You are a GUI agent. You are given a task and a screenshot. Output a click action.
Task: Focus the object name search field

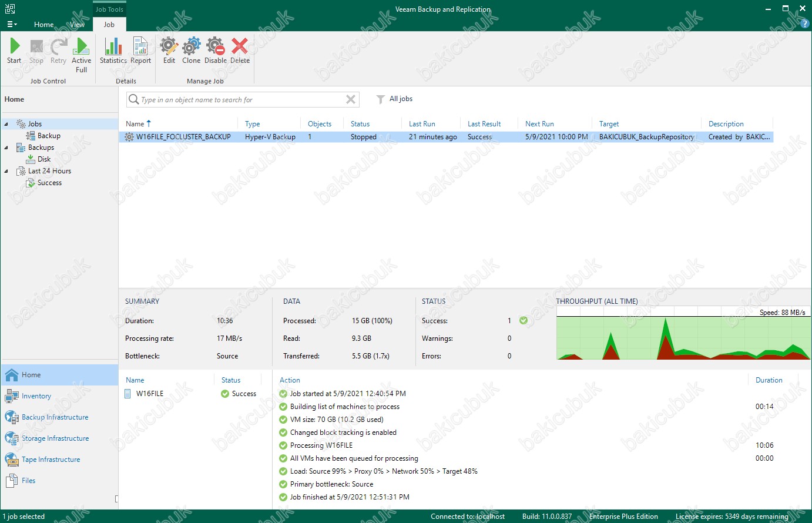(x=242, y=100)
